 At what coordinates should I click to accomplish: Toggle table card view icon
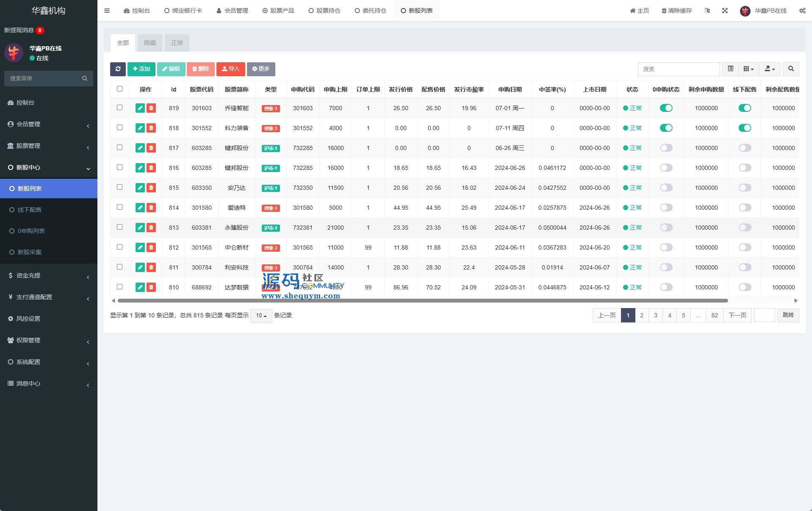coord(731,69)
